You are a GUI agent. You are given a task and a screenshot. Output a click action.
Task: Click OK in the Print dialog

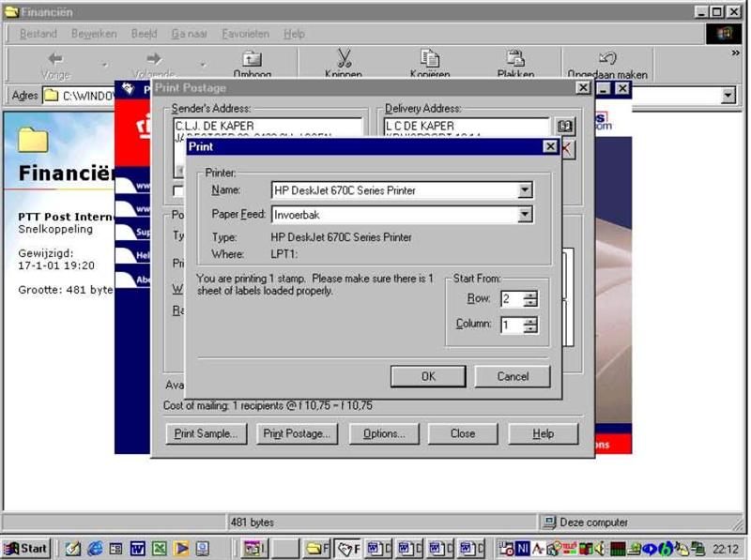coord(428,376)
